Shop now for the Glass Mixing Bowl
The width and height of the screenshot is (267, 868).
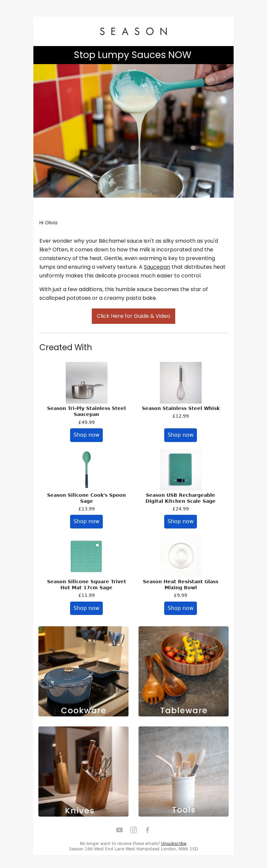point(181,608)
